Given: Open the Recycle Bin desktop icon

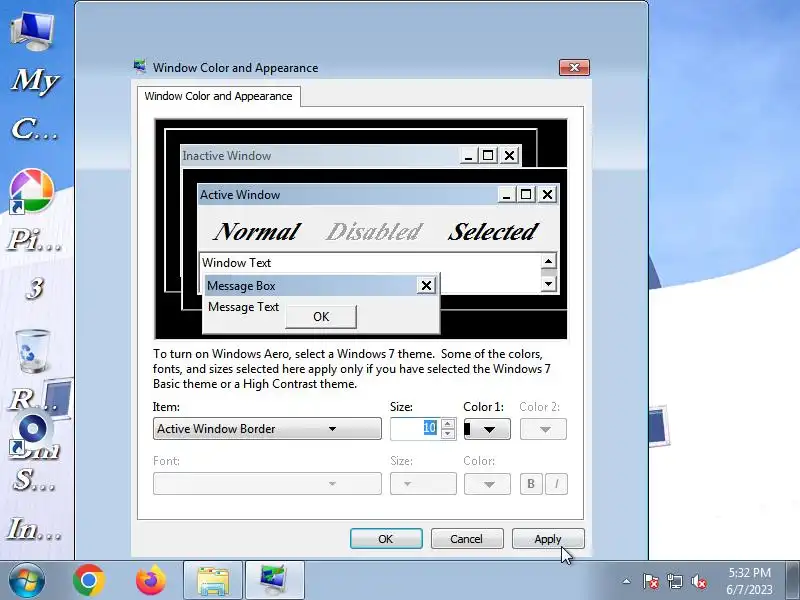Looking at the screenshot, I should click(33, 351).
